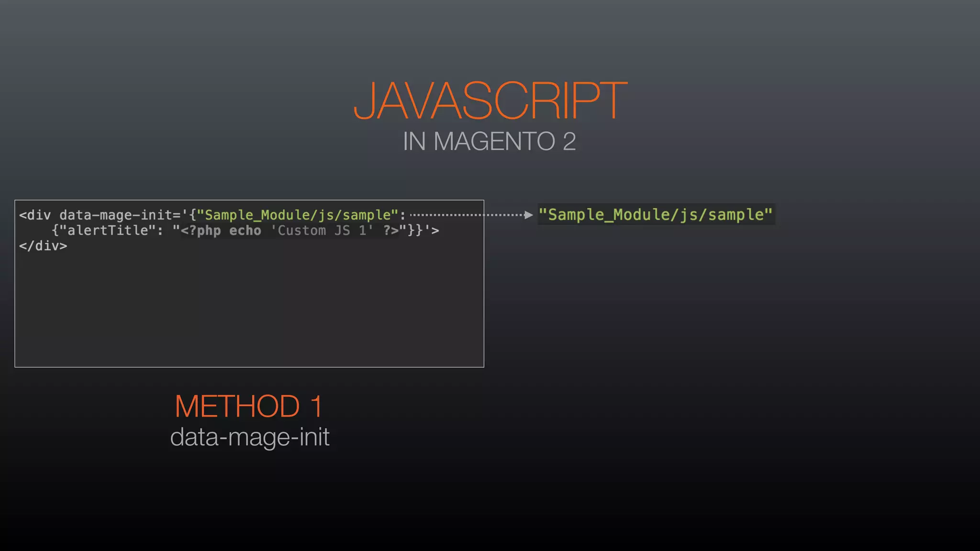Click the JAVASCRIPT slide title
Screen dimensions: 980x551
point(490,101)
